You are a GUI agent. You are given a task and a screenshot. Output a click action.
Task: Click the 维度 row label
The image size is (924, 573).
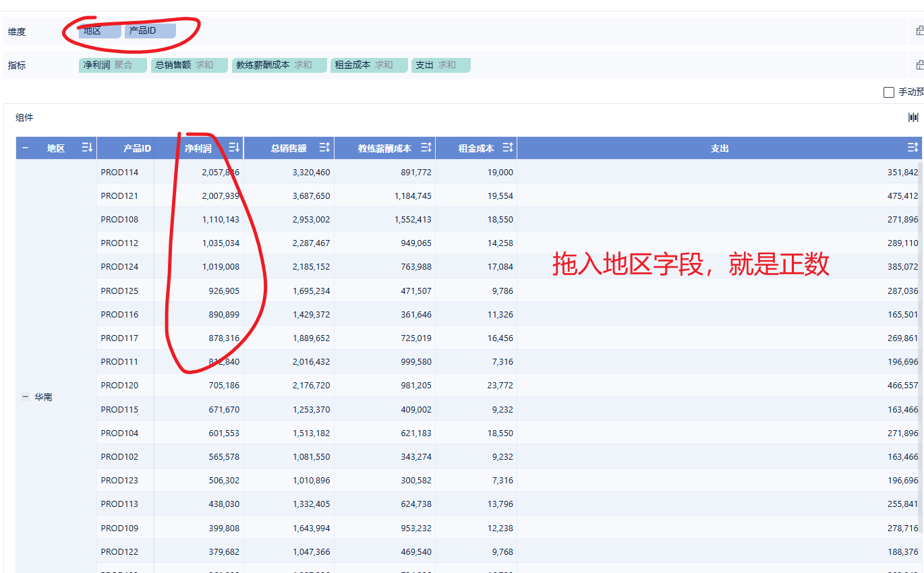tap(17, 31)
